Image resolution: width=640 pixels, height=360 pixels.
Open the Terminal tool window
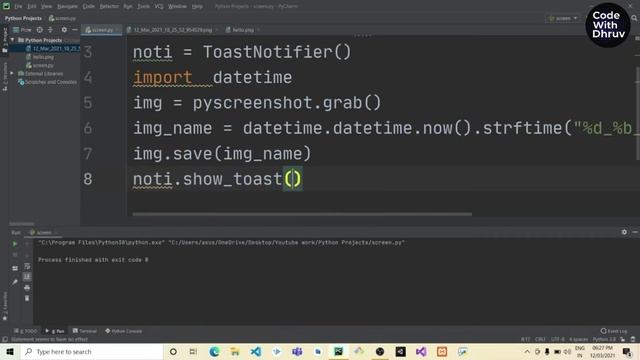click(84, 331)
